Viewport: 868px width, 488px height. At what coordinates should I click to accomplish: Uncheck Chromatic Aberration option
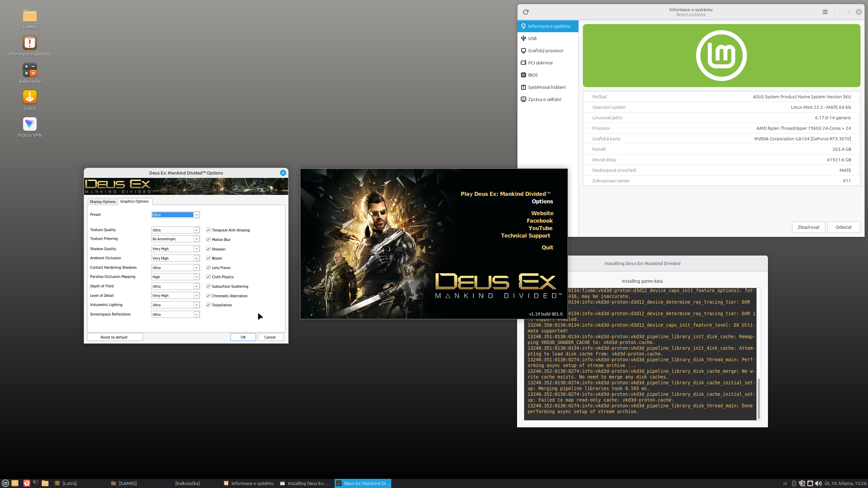tap(209, 296)
